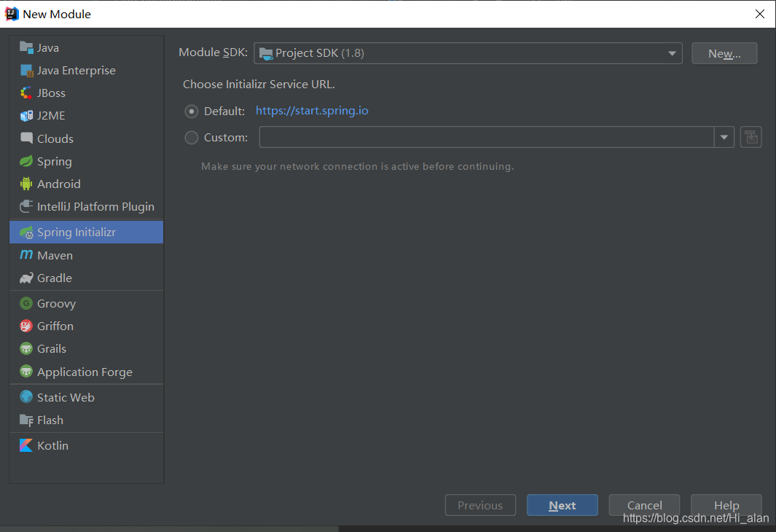776x532 pixels.
Task: Select the JBoss icon
Action: coord(26,93)
